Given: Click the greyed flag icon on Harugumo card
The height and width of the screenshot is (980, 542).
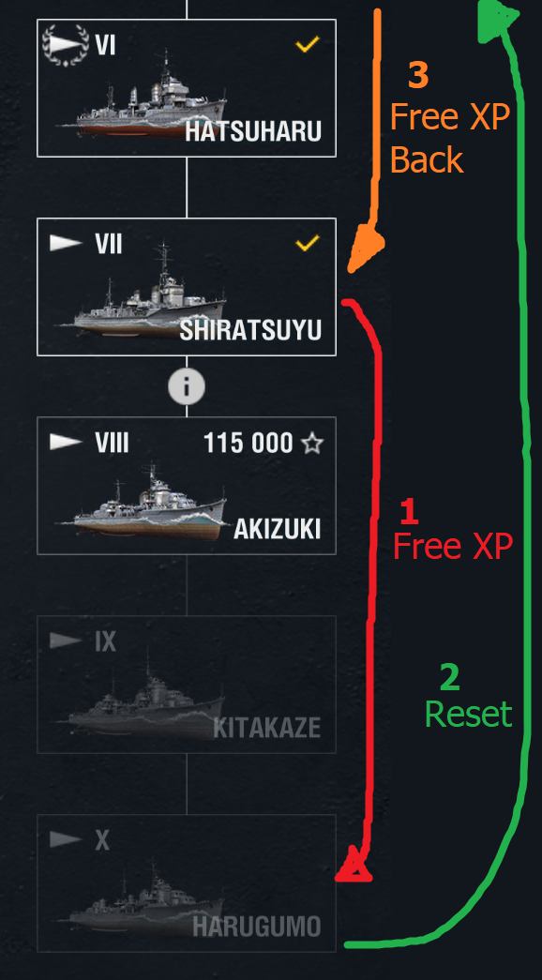Looking at the screenshot, I should 66,839.
